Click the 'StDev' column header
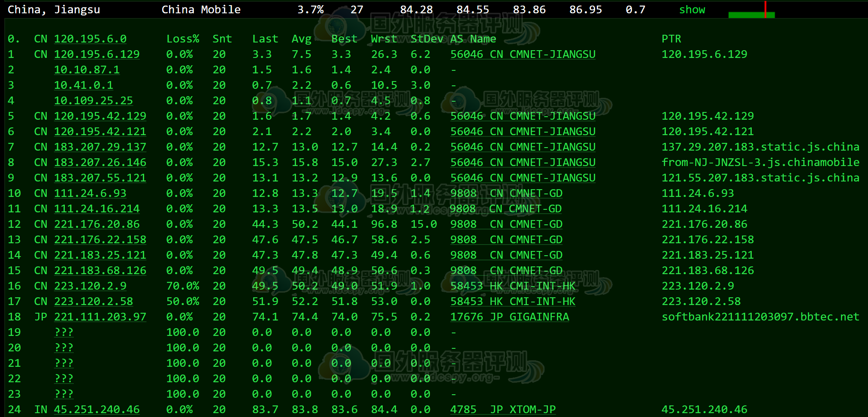This screenshot has height=417, width=868. (x=426, y=39)
